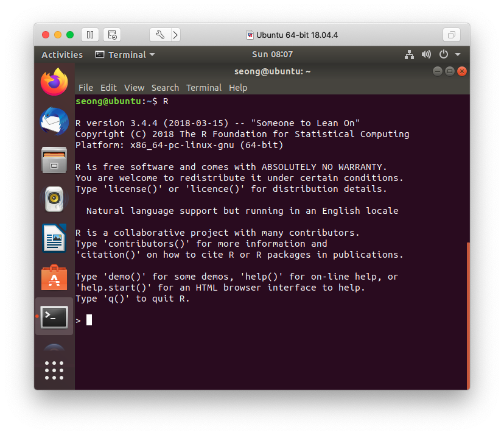This screenshot has height=435, width=504.
Task: Click the arrow next to wrench
Action: (175, 35)
